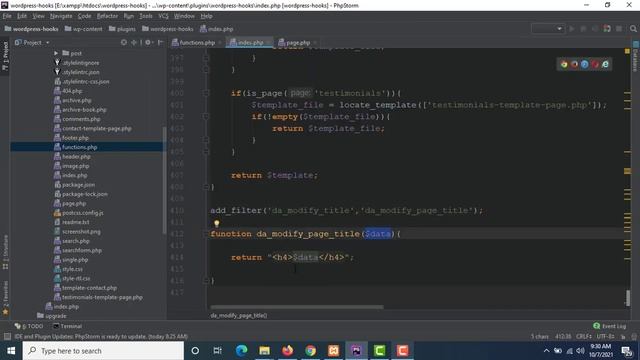Switch to the functions.php editor tab

(x=196, y=42)
